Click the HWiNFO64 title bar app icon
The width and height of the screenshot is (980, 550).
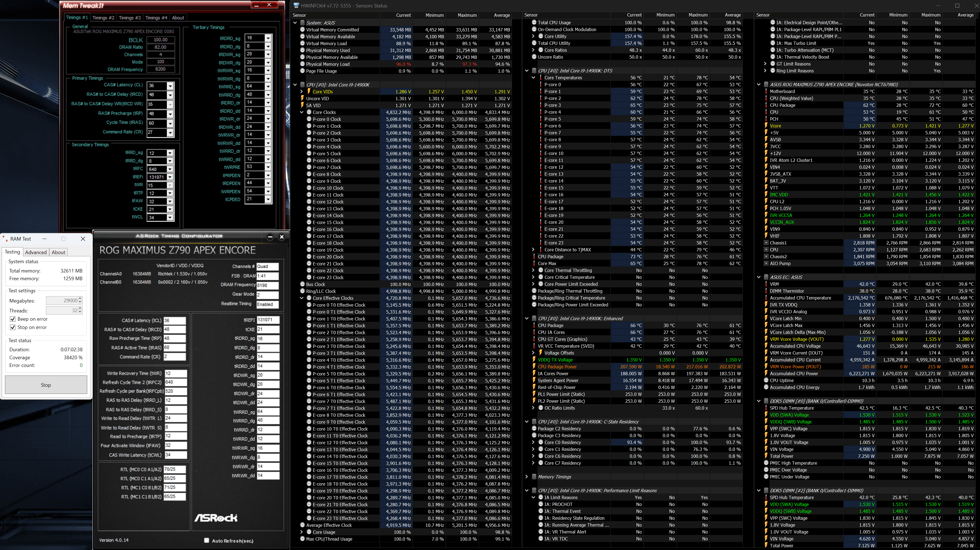pos(296,5)
